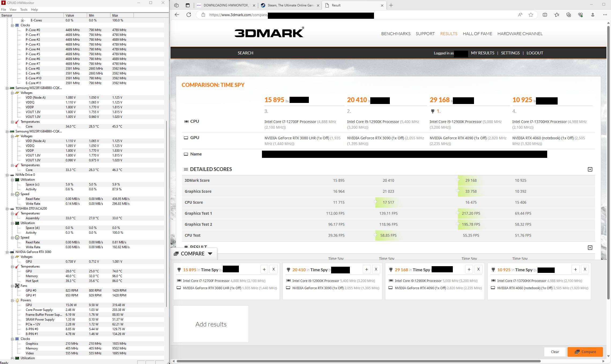Open the HALL OF FAME link
Viewport: 611px width, 364px height.
point(477,34)
